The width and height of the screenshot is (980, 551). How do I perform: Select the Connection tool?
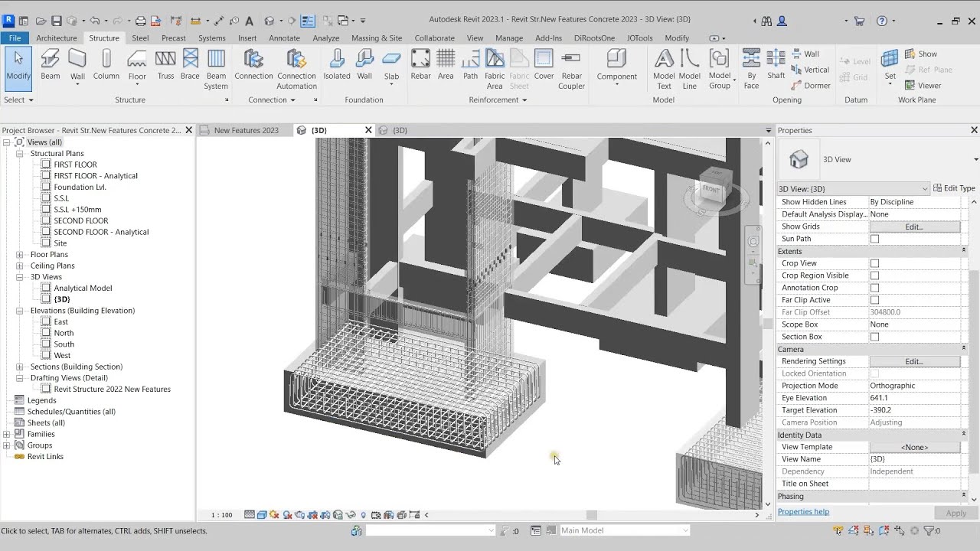click(253, 64)
